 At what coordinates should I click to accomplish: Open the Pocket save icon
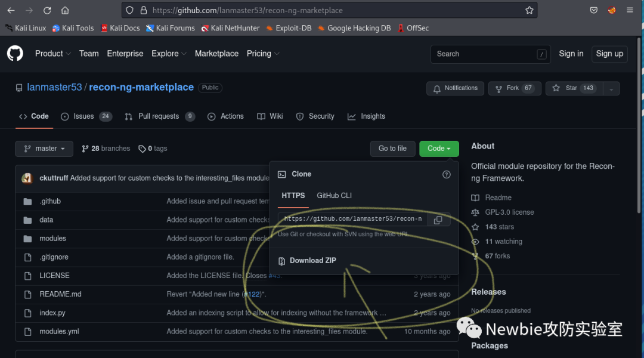(593, 10)
